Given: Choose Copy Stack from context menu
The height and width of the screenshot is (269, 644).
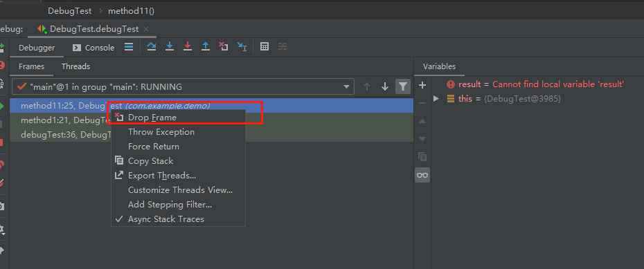Looking at the screenshot, I should point(178,161).
